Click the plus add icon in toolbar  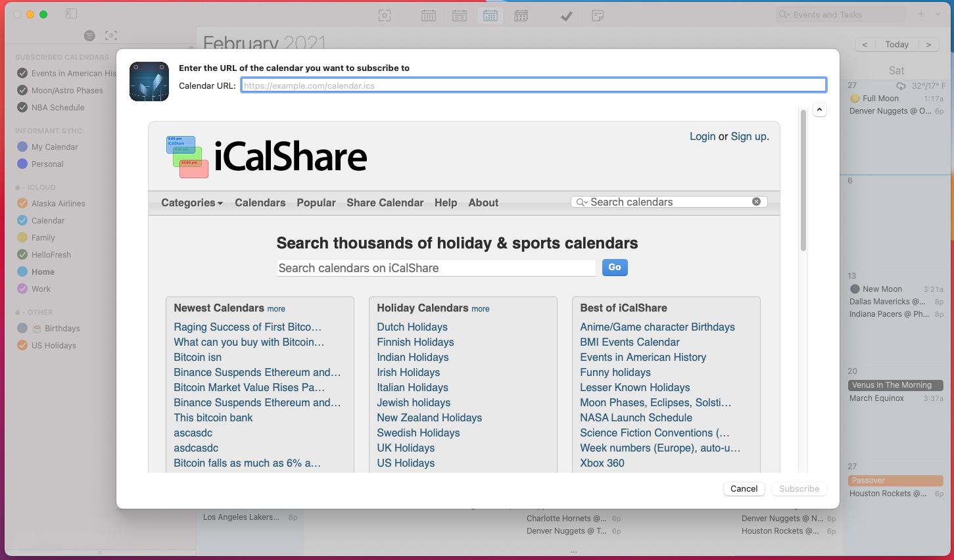pos(921,14)
